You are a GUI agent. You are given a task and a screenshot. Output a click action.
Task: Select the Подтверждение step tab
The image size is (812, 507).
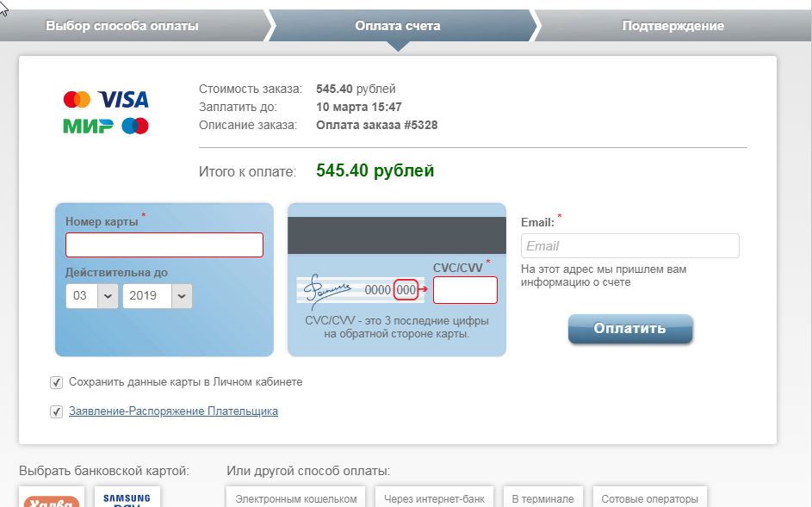tap(673, 25)
